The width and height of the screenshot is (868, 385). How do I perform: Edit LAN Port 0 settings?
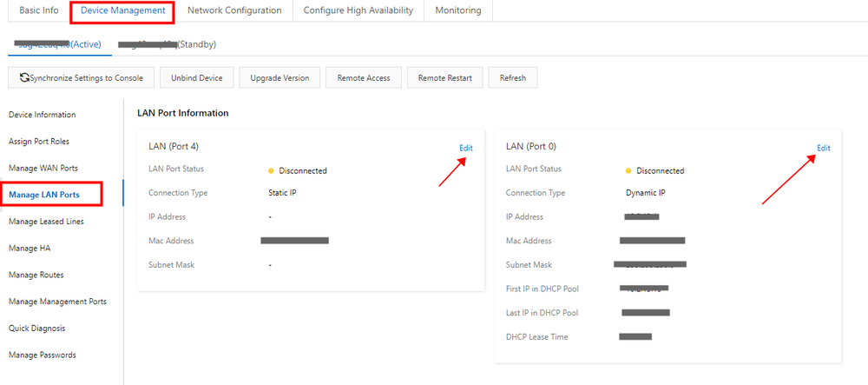pos(824,148)
